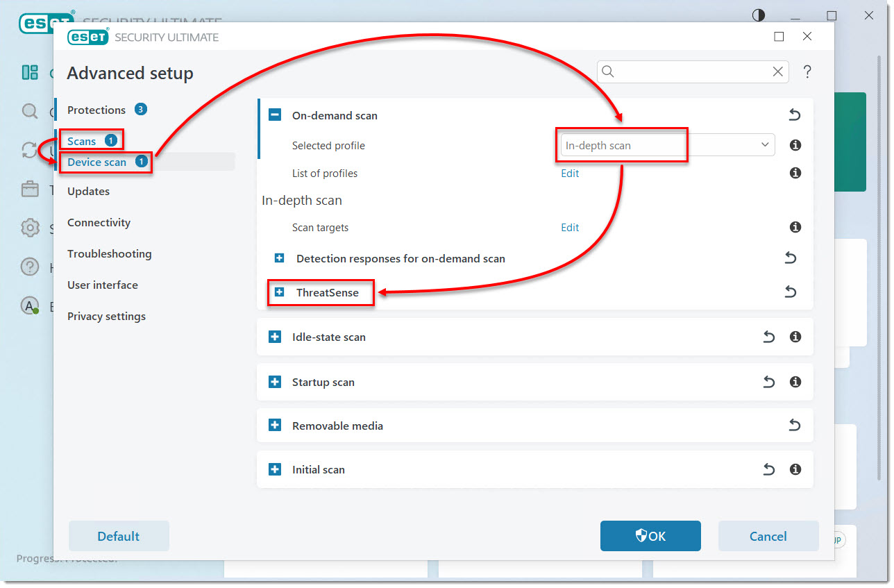Switch to the User interface category
Viewport: 894px width, 588px height.
(x=103, y=285)
